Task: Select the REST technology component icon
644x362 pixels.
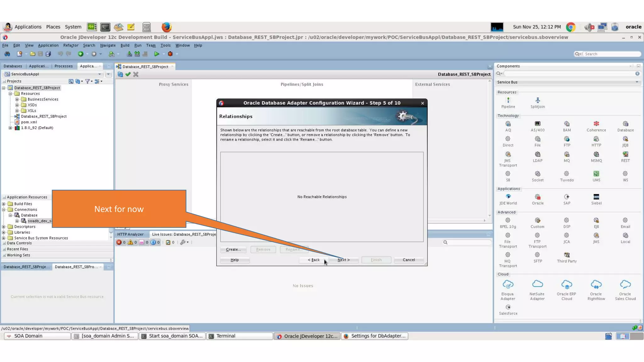Action: pos(625,155)
